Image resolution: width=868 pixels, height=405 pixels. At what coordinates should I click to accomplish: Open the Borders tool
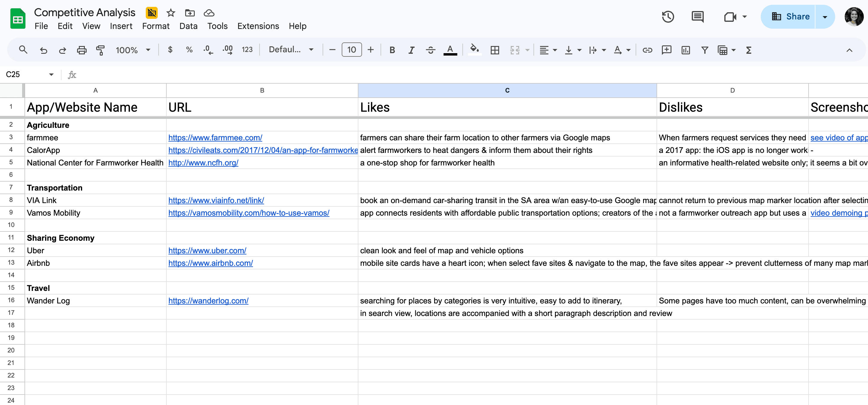point(494,50)
